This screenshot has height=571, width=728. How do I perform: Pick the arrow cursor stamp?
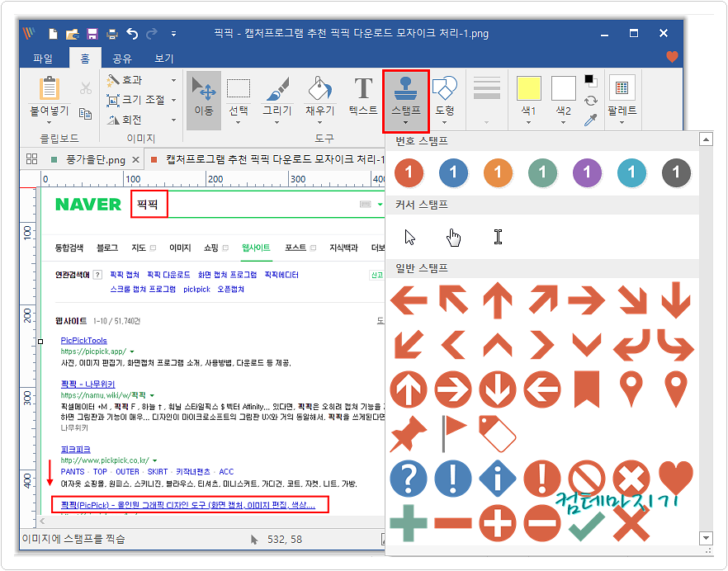[x=409, y=237]
